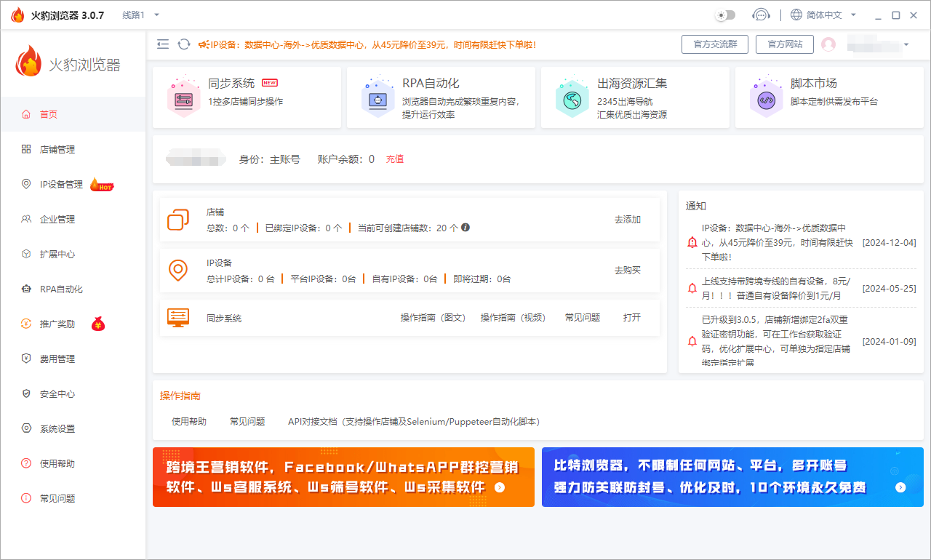Click the megaphone announcement icon
Viewport: 931px width, 560px height.
click(204, 44)
